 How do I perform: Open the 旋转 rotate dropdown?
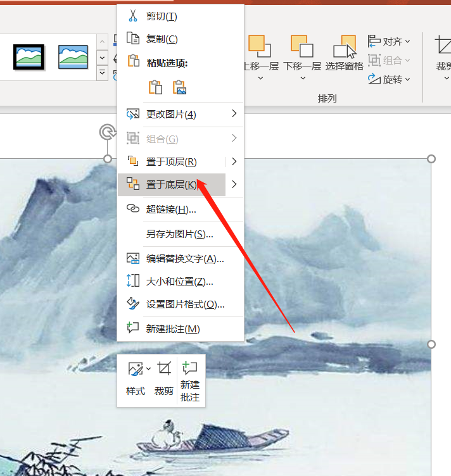point(389,79)
